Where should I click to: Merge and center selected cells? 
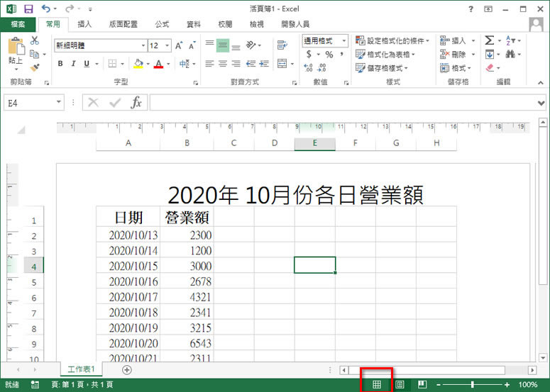[x=282, y=63]
